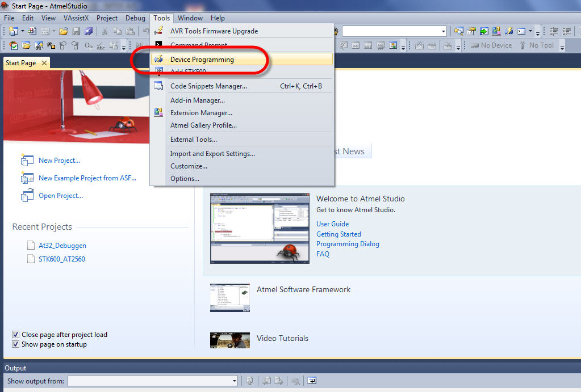
Task: Click the Welcome to Atmel Studio screenshot thumbnail
Action: tap(260, 228)
